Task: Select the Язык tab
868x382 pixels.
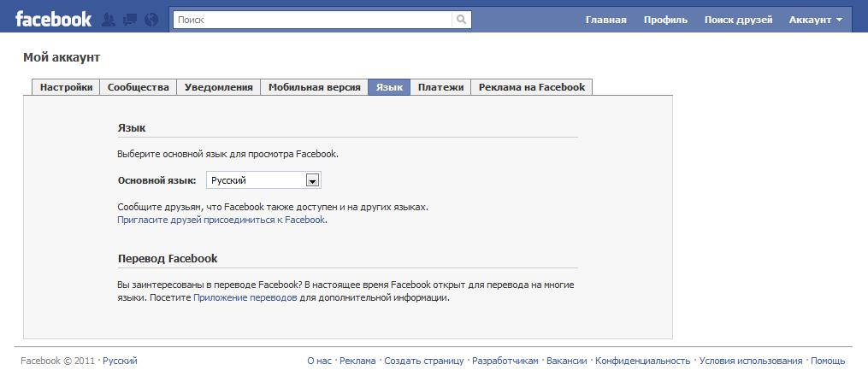Action: (x=389, y=87)
